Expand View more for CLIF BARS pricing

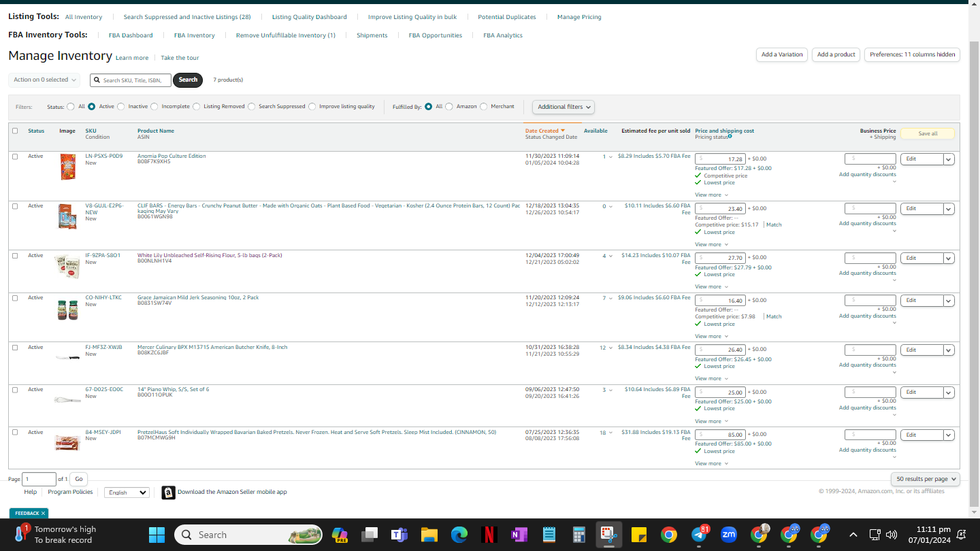(x=711, y=245)
